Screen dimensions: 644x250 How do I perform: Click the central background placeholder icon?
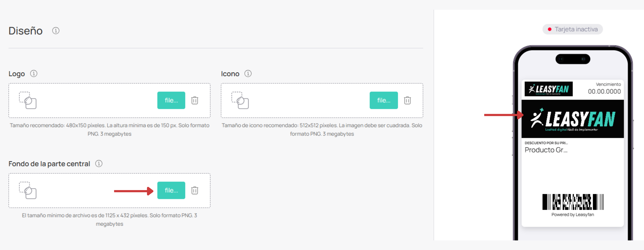coord(28,190)
